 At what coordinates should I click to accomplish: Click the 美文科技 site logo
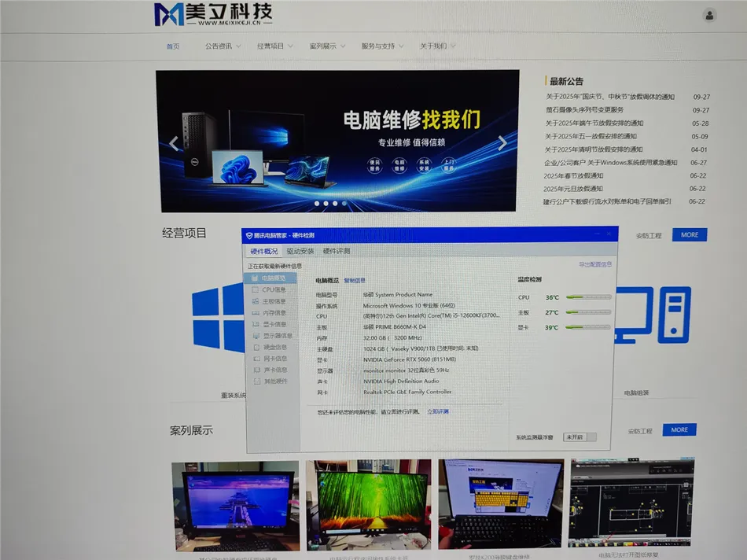coord(213,14)
